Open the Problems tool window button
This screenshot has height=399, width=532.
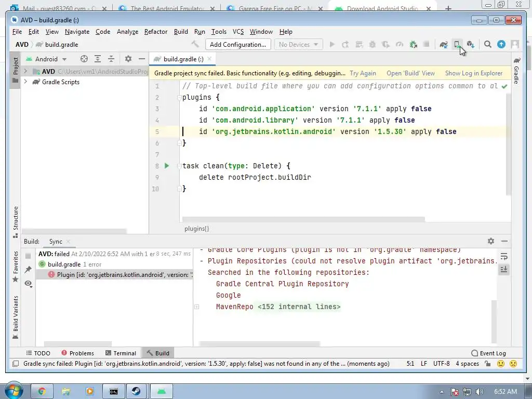click(78, 353)
